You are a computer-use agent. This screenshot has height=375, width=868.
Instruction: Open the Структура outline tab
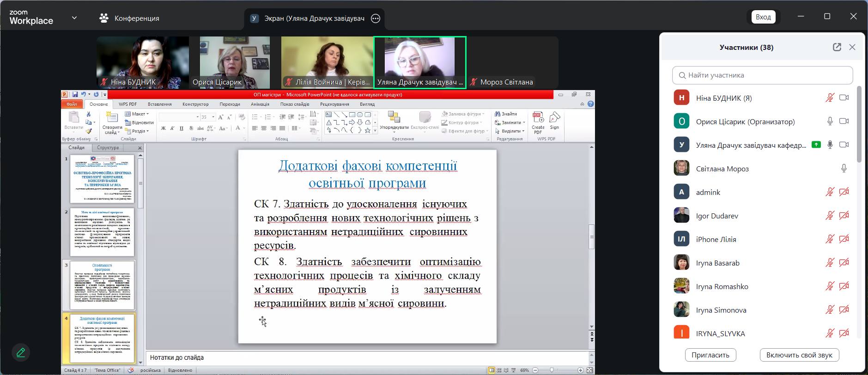pos(108,148)
